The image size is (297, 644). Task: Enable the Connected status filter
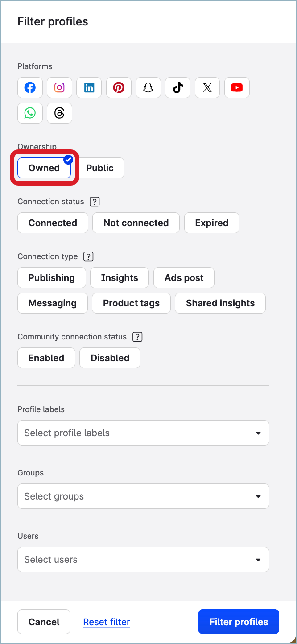(x=52, y=223)
